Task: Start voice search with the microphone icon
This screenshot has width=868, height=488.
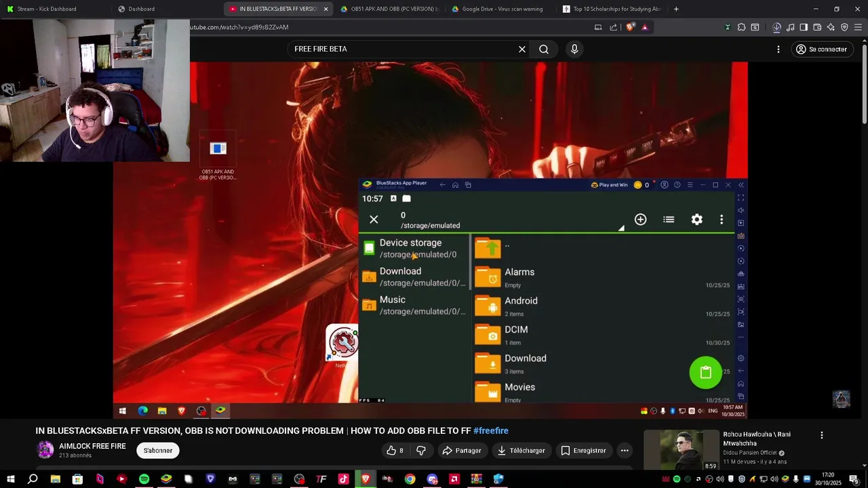Action: point(574,49)
